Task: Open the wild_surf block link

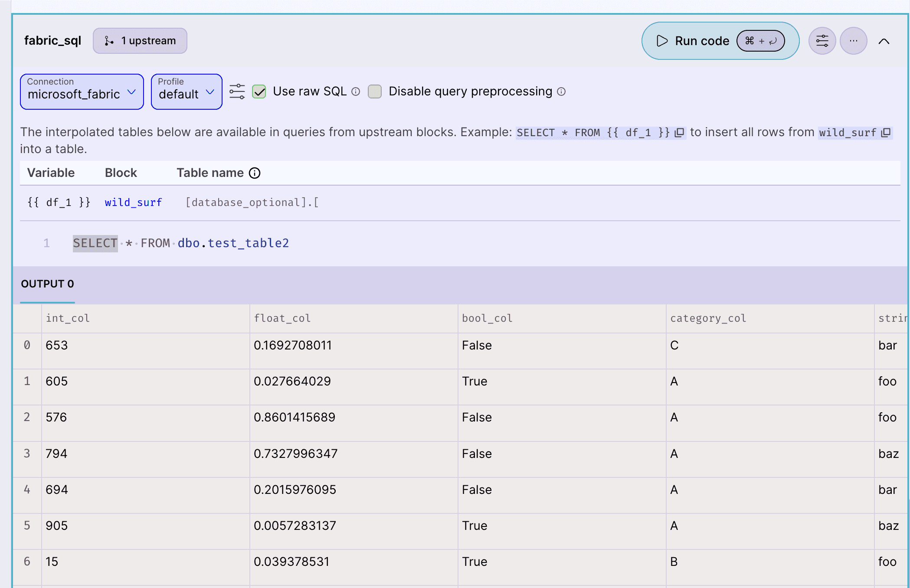Action: click(133, 203)
